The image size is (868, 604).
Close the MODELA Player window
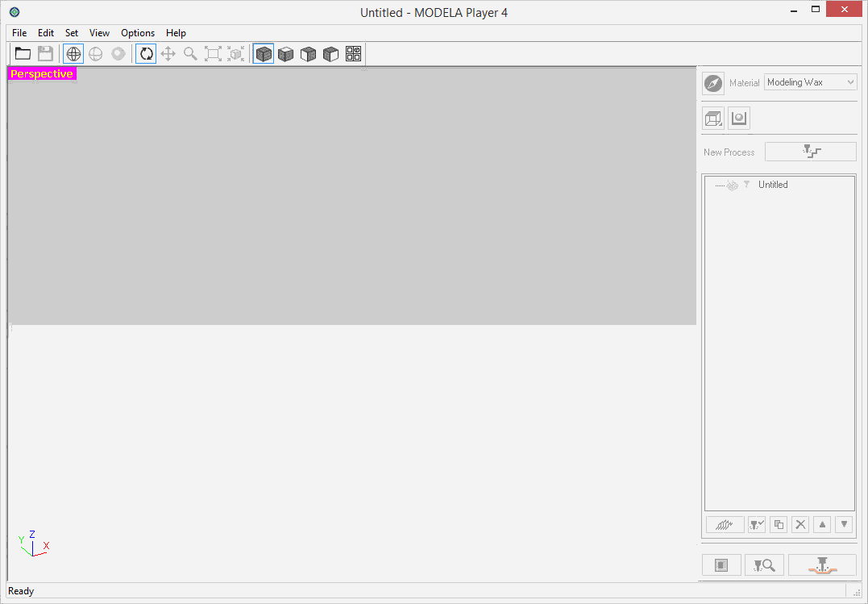coord(844,9)
